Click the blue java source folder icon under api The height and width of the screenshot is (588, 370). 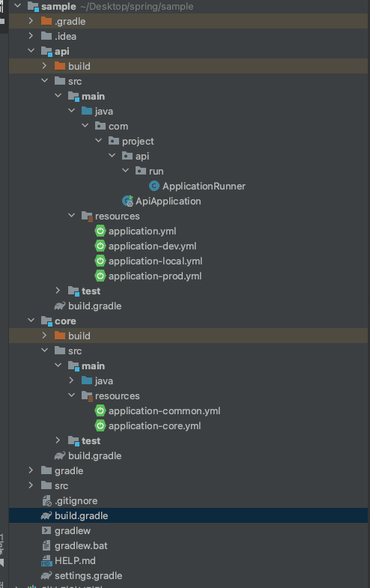87,111
